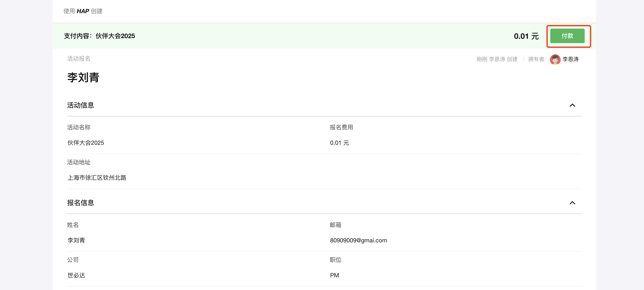Click the 李恩涛 owner name
This screenshot has height=290, width=644.
click(570, 59)
